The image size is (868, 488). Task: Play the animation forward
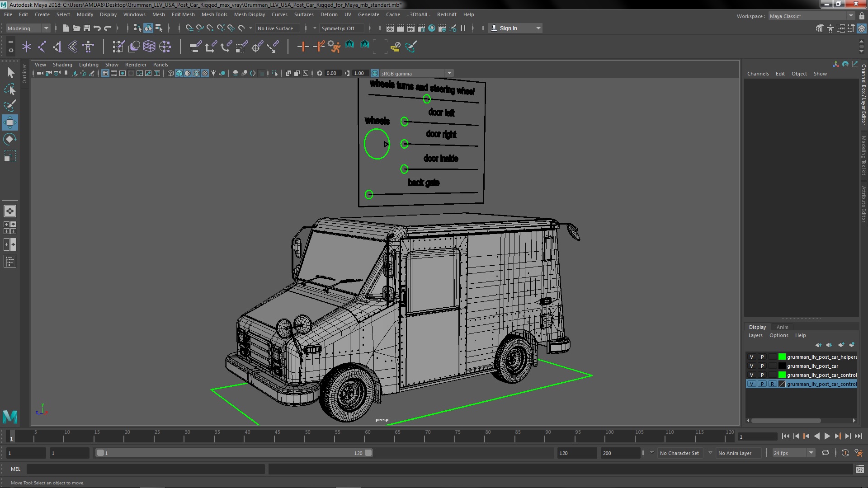click(x=827, y=436)
